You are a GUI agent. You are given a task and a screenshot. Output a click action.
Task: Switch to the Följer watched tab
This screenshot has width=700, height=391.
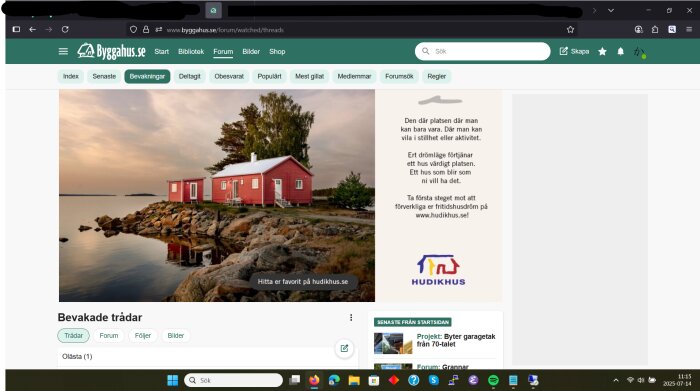coord(143,336)
